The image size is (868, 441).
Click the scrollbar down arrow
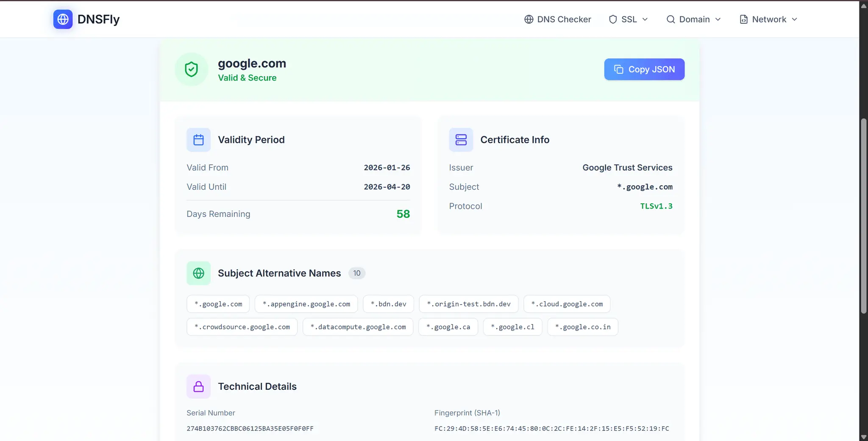pyautogui.click(x=863, y=437)
